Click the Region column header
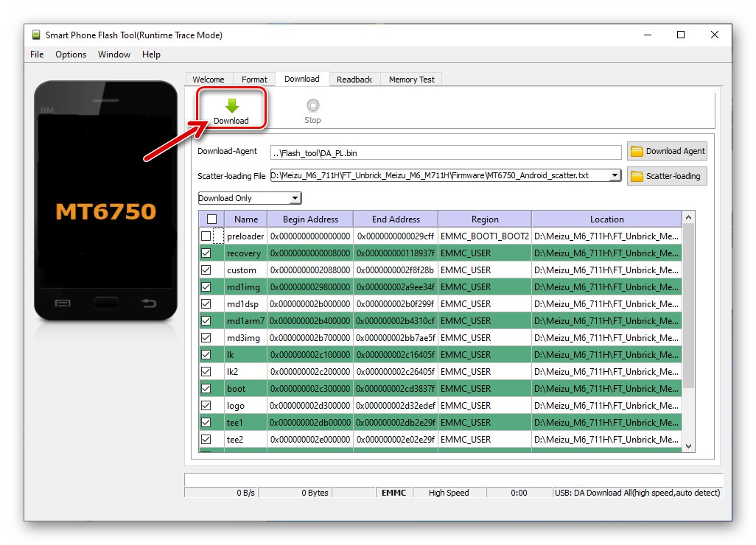The width and height of the screenshot is (756, 545). pyautogui.click(x=485, y=219)
